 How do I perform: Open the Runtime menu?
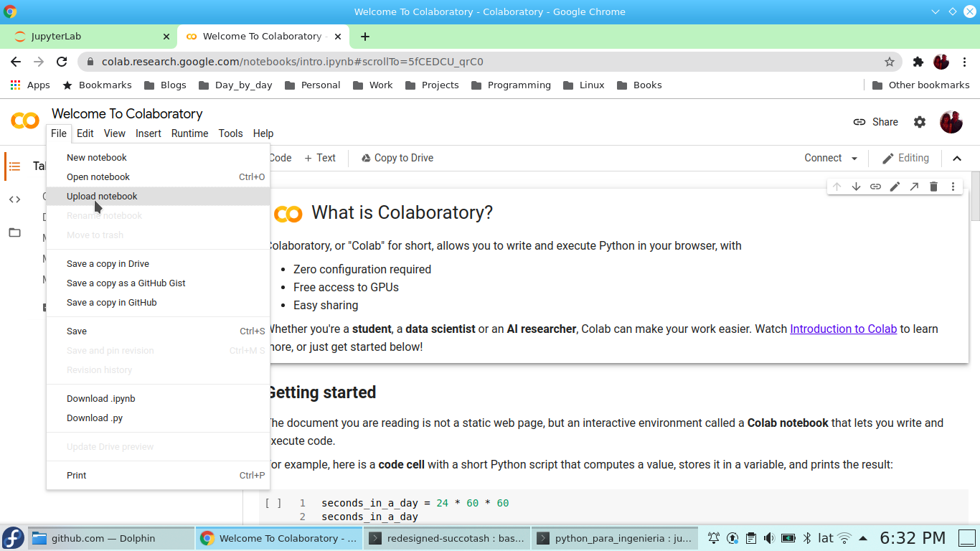[x=190, y=133]
